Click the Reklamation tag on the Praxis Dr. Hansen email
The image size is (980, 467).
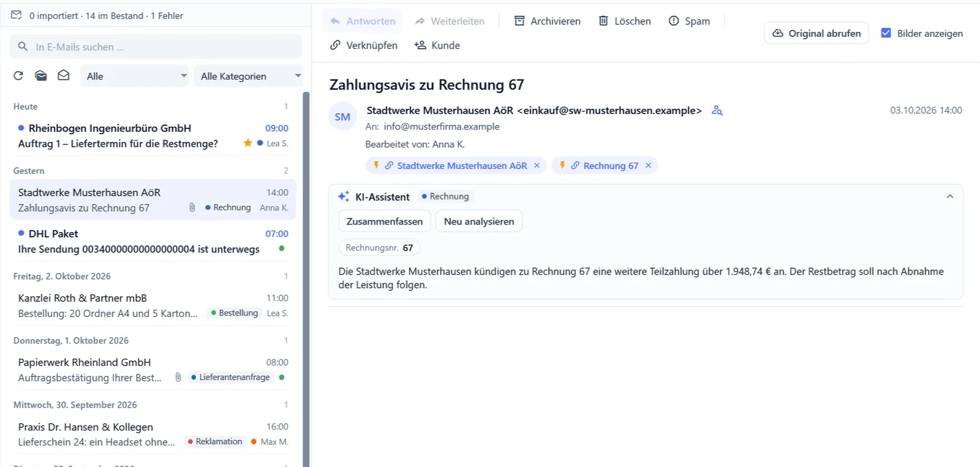coord(215,441)
